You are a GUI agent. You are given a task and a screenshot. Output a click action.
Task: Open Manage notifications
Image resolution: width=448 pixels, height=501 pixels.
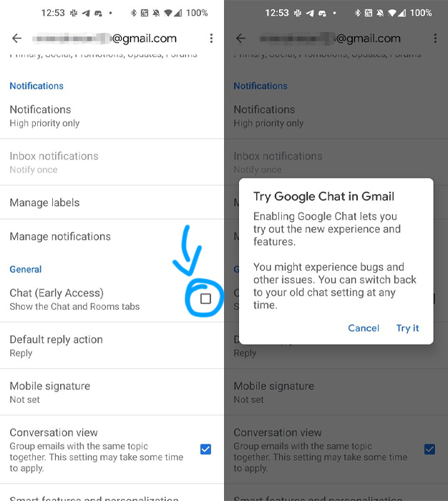tap(112, 236)
